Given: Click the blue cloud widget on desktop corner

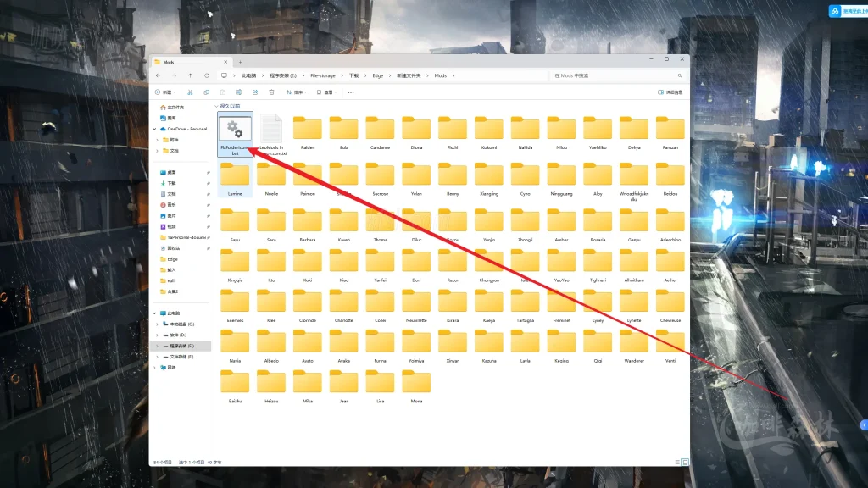Looking at the screenshot, I should point(835,11).
